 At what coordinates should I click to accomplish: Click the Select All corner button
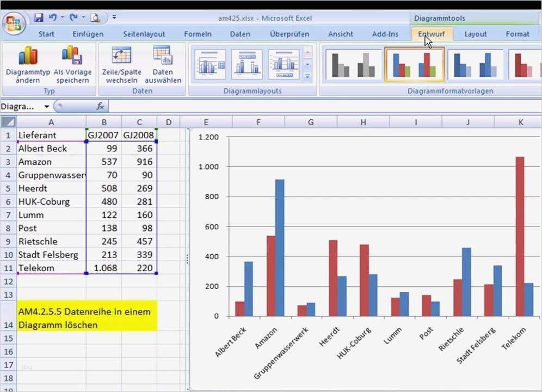8,122
